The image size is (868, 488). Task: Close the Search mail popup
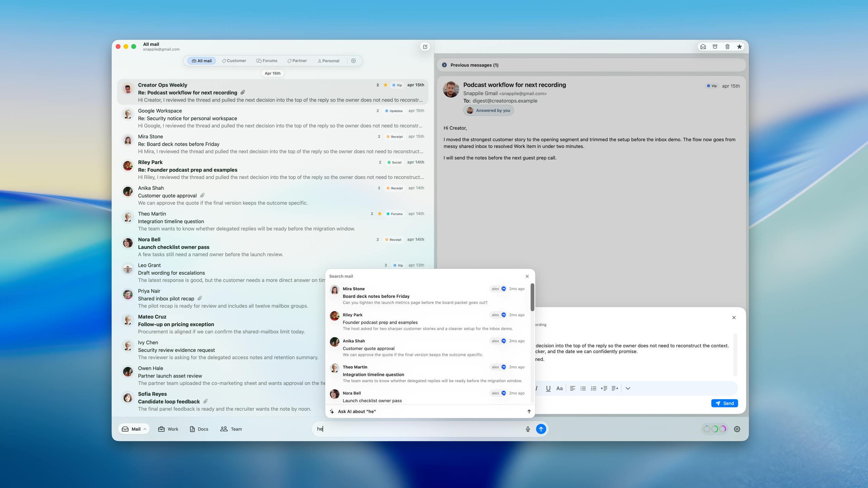point(527,277)
